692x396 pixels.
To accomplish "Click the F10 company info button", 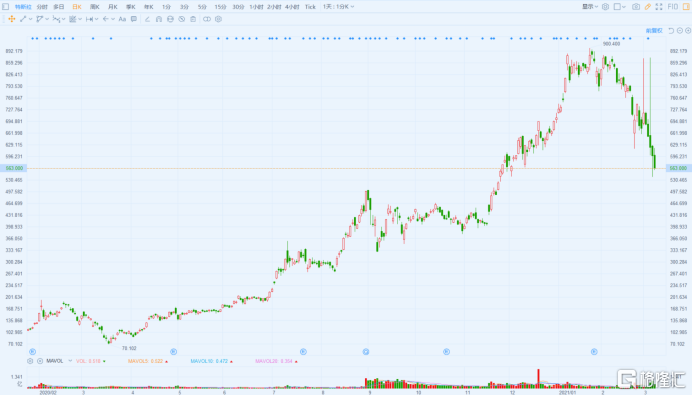I will click(673, 7).
